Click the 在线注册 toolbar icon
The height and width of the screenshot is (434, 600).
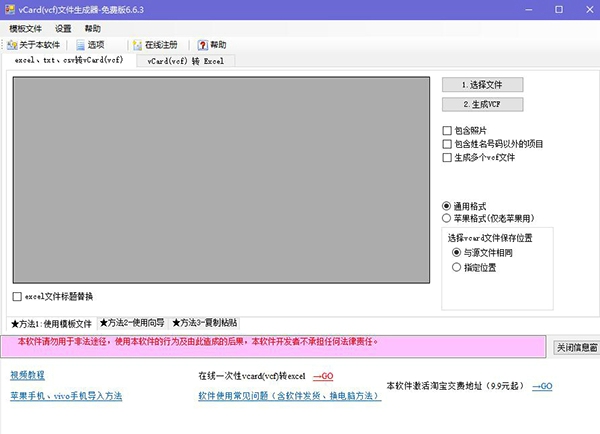click(137, 45)
